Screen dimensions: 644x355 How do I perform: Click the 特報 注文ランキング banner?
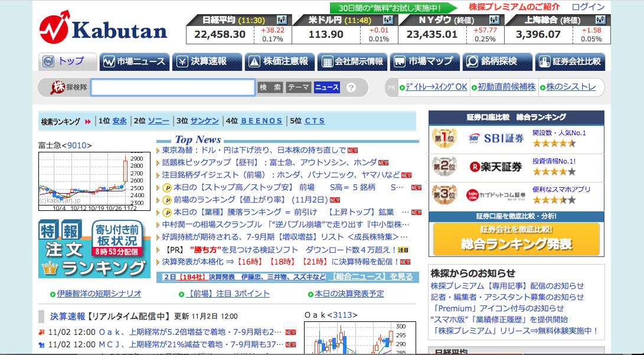tap(93, 249)
